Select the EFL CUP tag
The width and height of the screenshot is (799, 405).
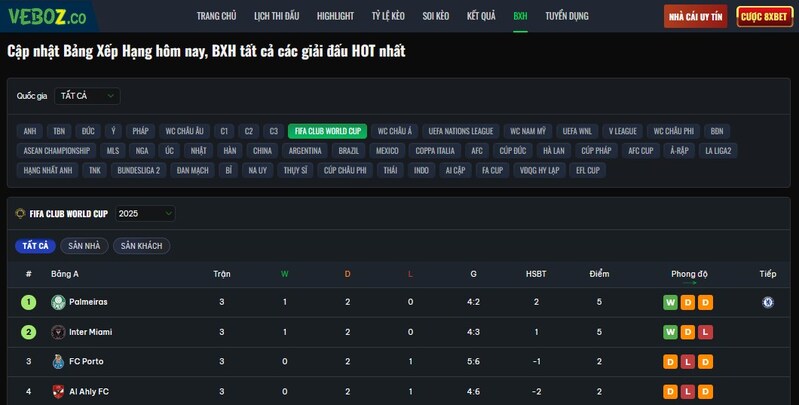588,170
